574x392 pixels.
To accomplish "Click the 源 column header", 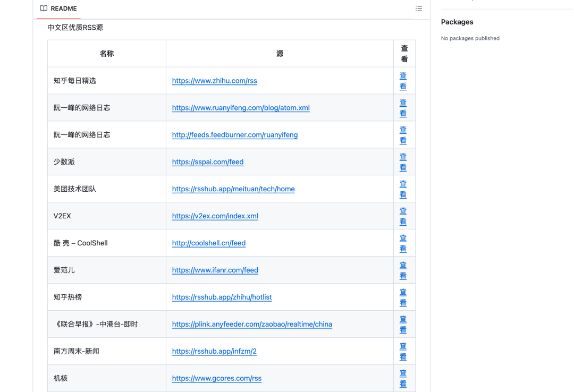I will [x=280, y=54].
